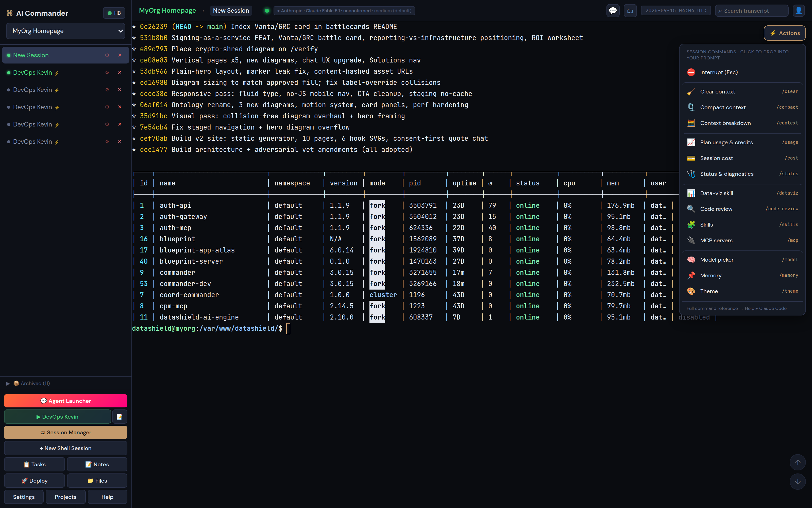Close the green DevOps Kevin session
The image size is (812, 508).
tap(120, 73)
